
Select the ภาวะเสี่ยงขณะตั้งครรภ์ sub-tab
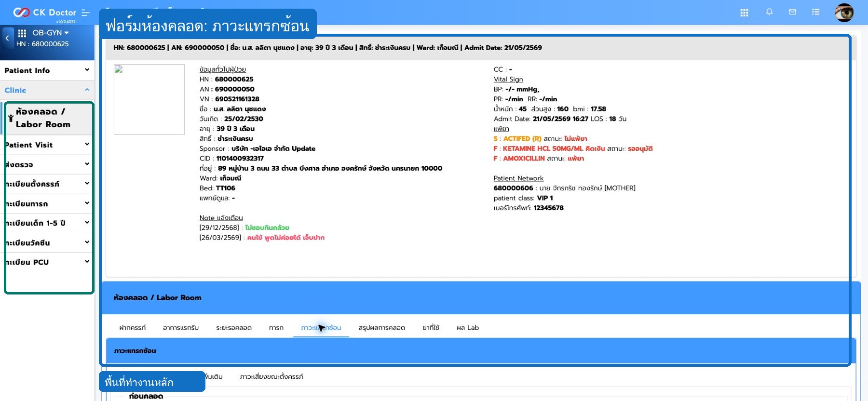[271, 376]
